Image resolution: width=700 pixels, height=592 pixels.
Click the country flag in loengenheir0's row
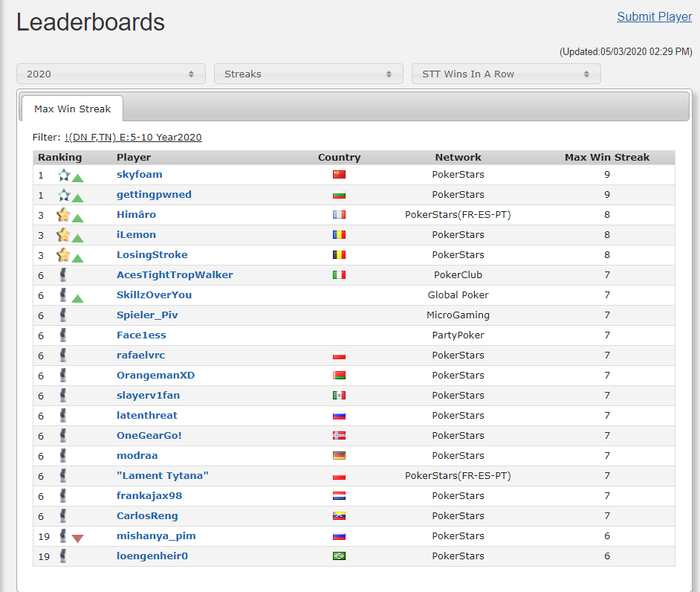[x=339, y=556]
